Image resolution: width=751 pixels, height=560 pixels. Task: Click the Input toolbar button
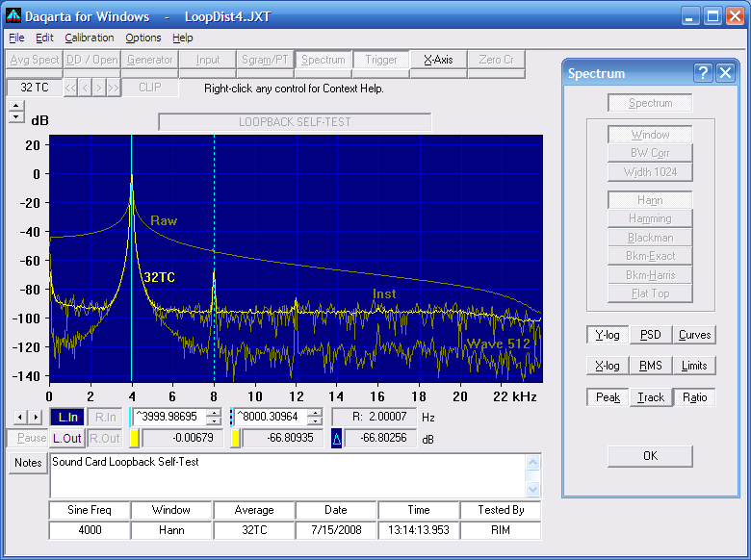[207, 60]
